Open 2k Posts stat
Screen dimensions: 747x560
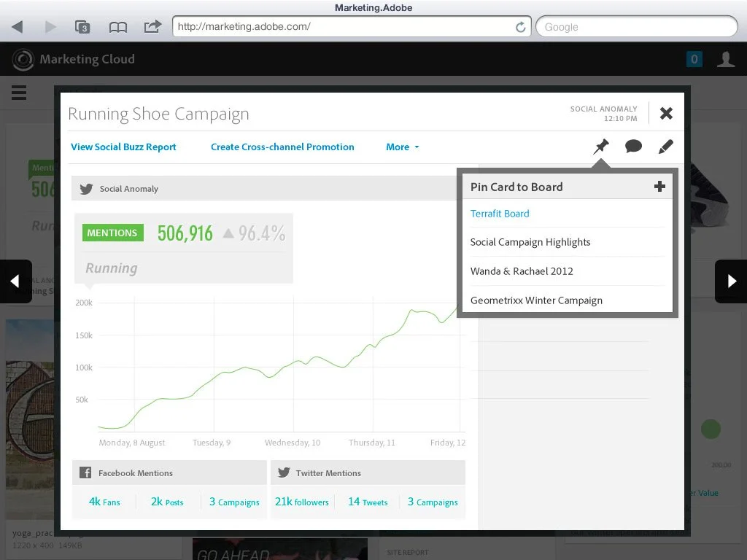pyautogui.click(x=167, y=502)
